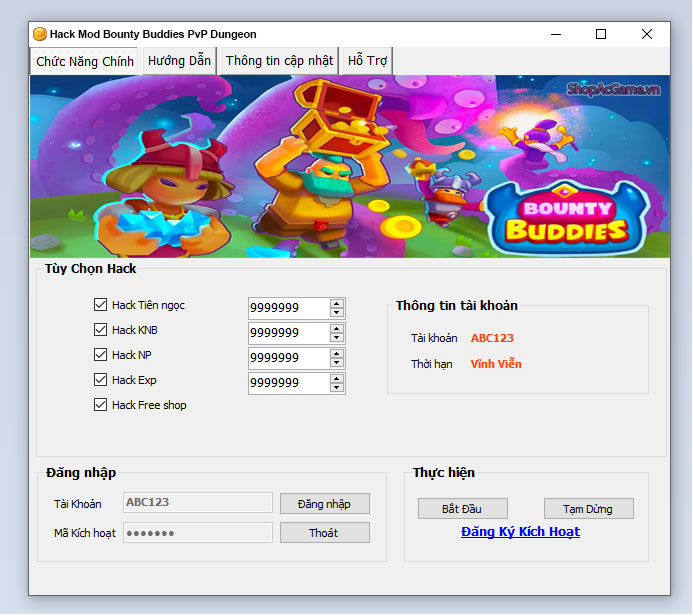Toggle the Hack KNB checkbox
The height and width of the screenshot is (616, 693).
[100, 330]
